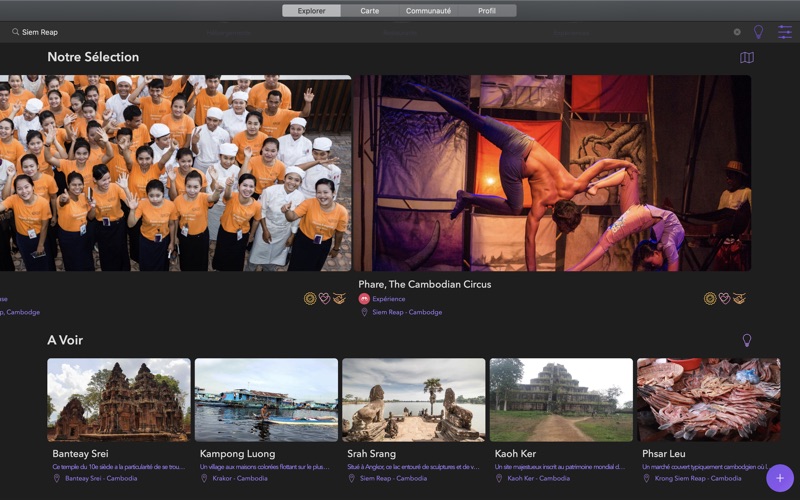800x500 pixels.
Task: Click the 'Ce temple du 10e siècle' description
Action: (118, 467)
